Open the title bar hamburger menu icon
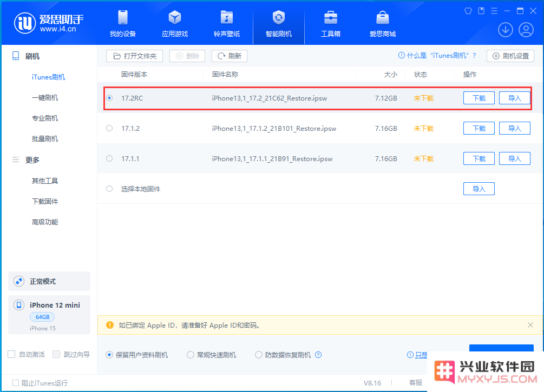The height and width of the screenshot is (392, 544). pos(494,11)
